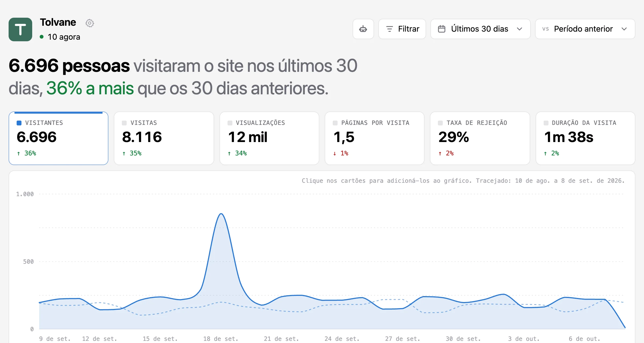Viewport: 644px width, 343px height.
Task: Click the filter lines icon beside Filtrar
Action: click(389, 29)
